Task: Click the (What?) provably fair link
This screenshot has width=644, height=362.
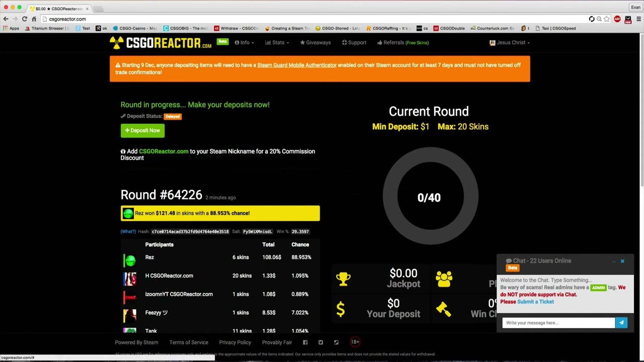Action: [128, 232]
